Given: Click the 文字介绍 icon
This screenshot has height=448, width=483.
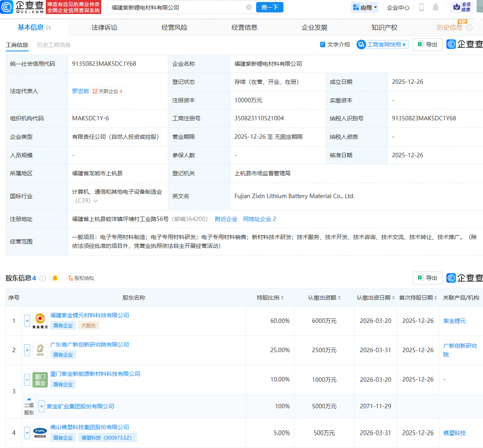Looking at the screenshot, I should point(322,45).
